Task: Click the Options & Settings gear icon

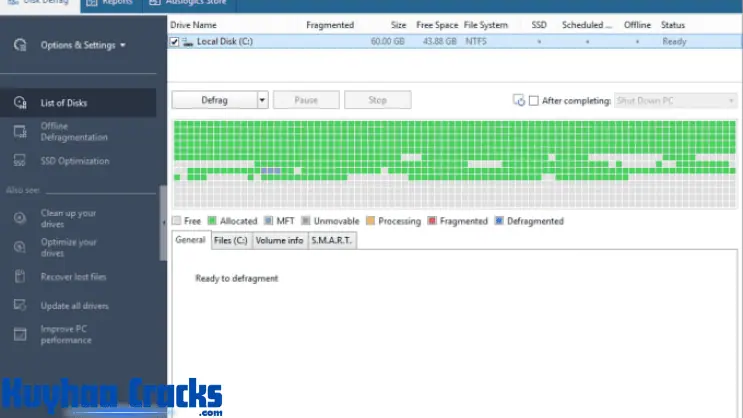Action: (x=19, y=45)
